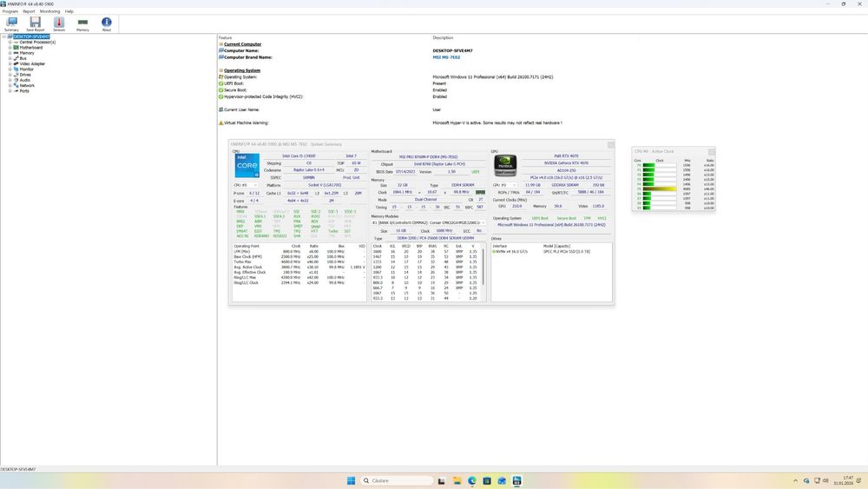Open the memory module selector dropdown

pyautogui.click(x=428, y=222)
